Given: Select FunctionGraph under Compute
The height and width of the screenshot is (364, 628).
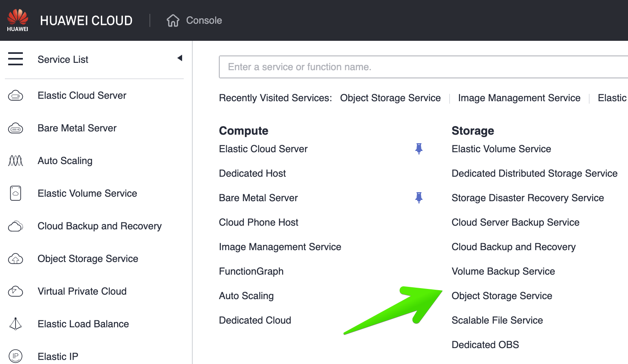Looking at the screenshot, I should pos(251,271).
